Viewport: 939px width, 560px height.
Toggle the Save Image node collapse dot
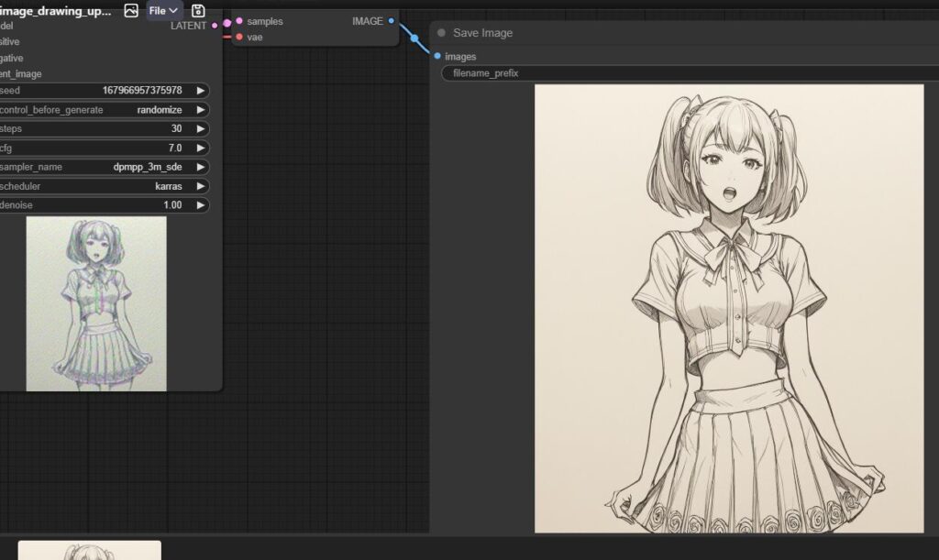tap(441, 33)
